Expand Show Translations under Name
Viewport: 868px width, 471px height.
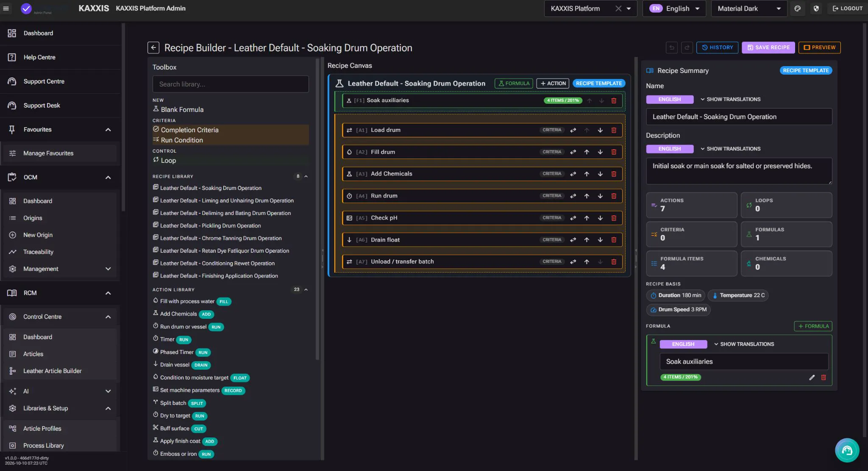[x=730, y=99]
